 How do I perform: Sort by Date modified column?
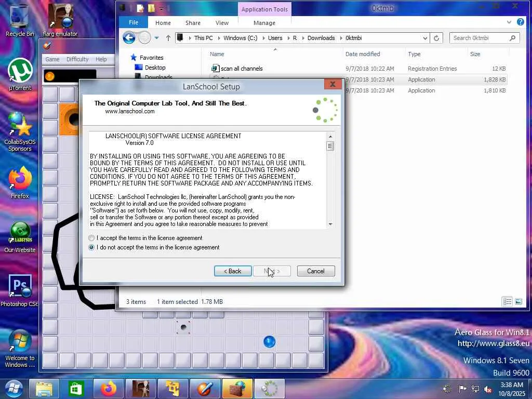pyautogui.click(x=362, y=54)
